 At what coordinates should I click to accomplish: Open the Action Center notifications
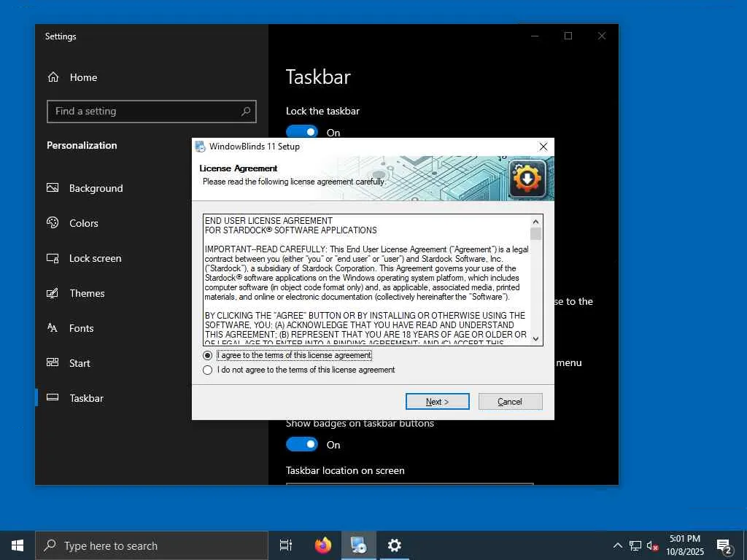(x=724, y=546)
